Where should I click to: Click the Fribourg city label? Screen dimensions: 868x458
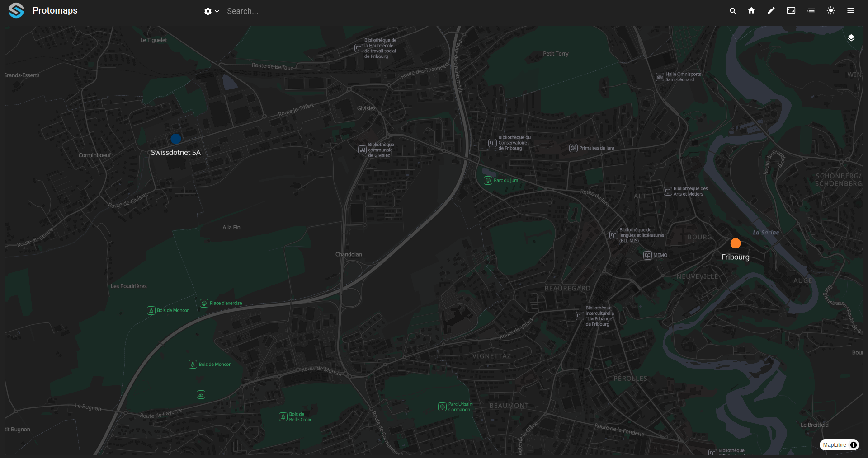click(x=736, y=257)
